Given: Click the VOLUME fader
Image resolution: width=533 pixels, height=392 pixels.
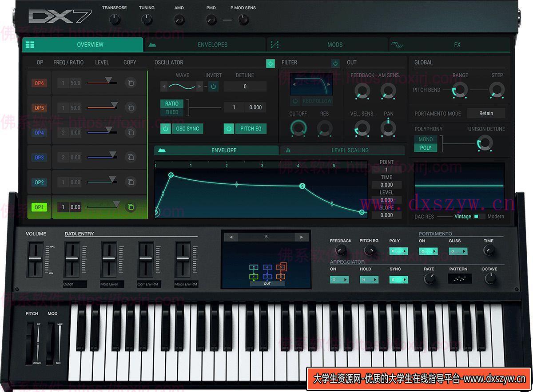Looking at the screenshot, I should tap(36, 259).
